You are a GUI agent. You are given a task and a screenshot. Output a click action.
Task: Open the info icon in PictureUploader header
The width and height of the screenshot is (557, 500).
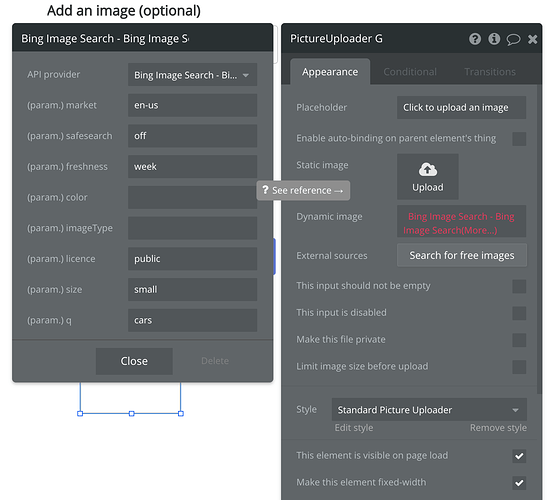click(494, 39)
